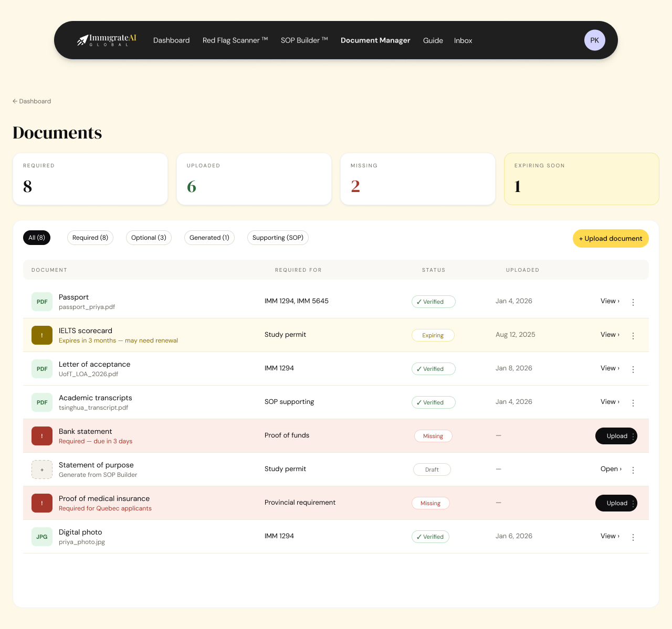Screen dimensions: 672x629
Task: Click the Academic transcripts Verified badge
Action: point(434,402)
